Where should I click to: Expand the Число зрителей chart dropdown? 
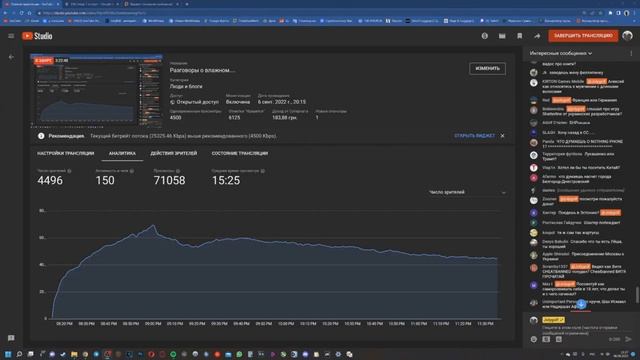pyautogui.click(x=467, y=192)
